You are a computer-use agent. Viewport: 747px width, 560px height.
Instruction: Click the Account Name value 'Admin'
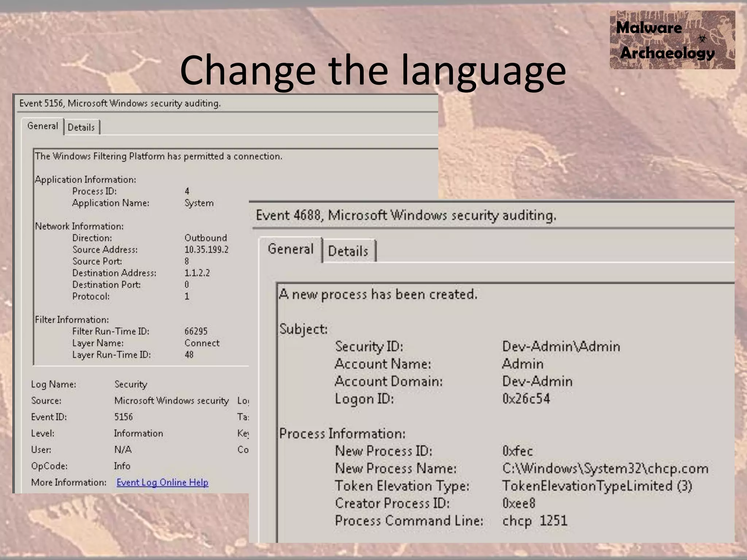(x=523, y=364)
